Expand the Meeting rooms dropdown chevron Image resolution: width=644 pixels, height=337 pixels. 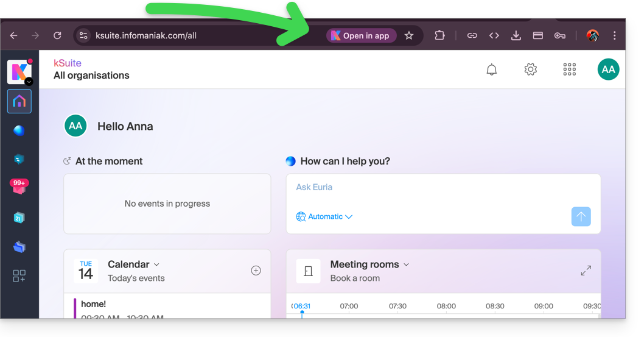pos(407,264)
